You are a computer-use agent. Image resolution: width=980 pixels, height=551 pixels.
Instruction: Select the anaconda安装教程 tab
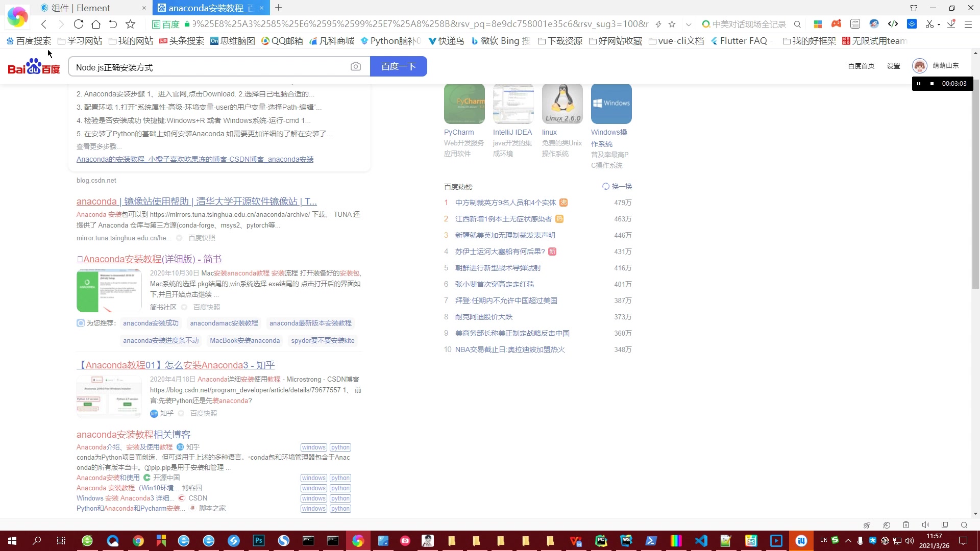(x=211, y=8)
